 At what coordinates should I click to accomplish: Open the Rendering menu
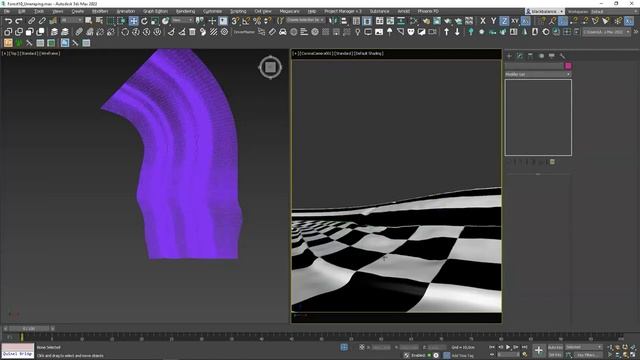pos(185,11)
